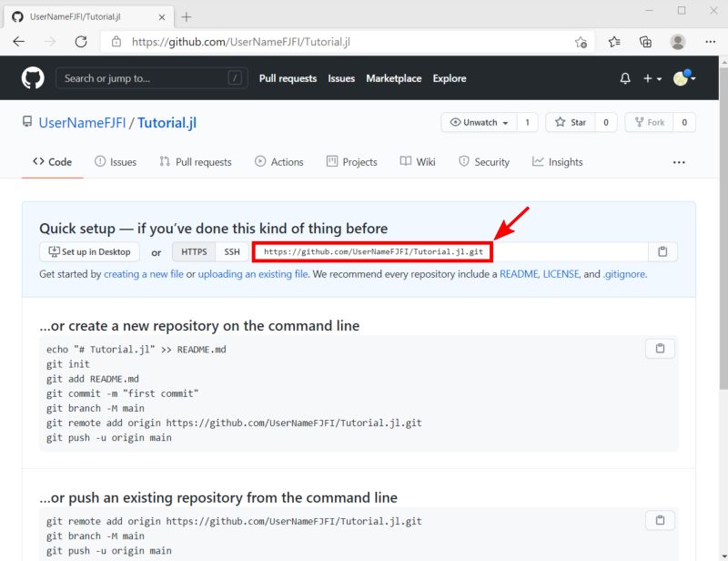728x561 pixels.
Task: Click Set up in Desktop button
Action: [89, 251]
